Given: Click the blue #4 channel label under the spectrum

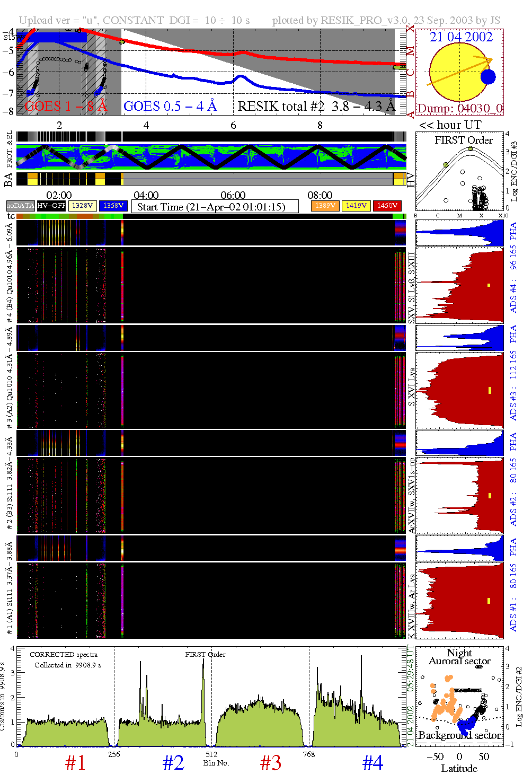Looking at the screenshot, I should pyautogui.click(x=373, y=763).
